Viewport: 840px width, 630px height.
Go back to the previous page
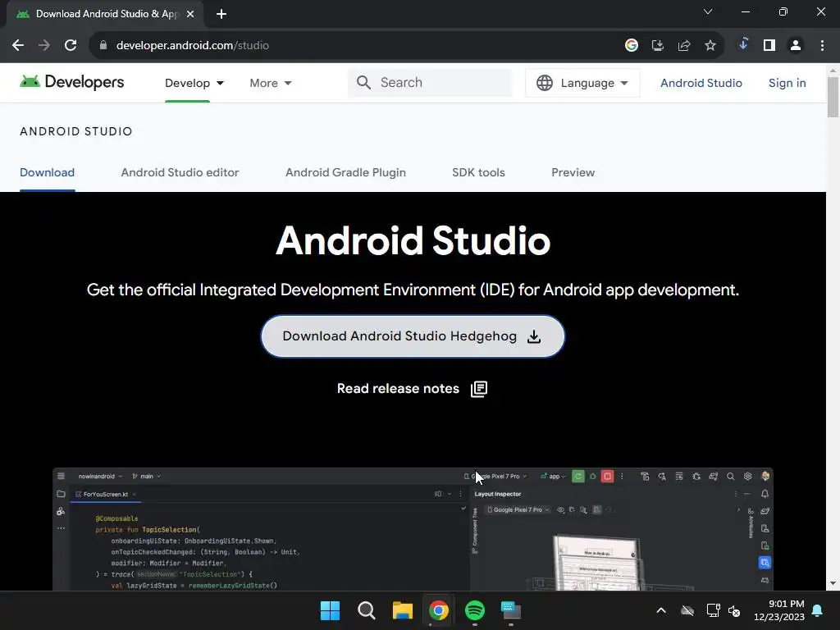[18, 46]
